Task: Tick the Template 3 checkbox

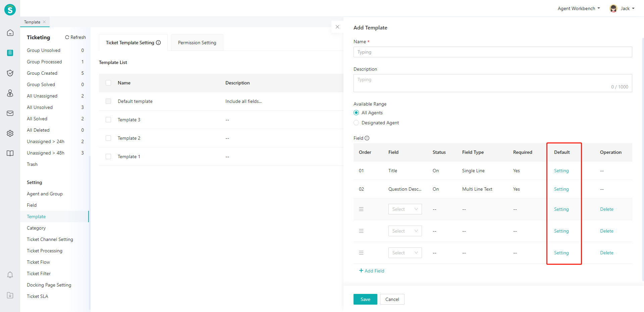Action: click(x=108, y=120)
